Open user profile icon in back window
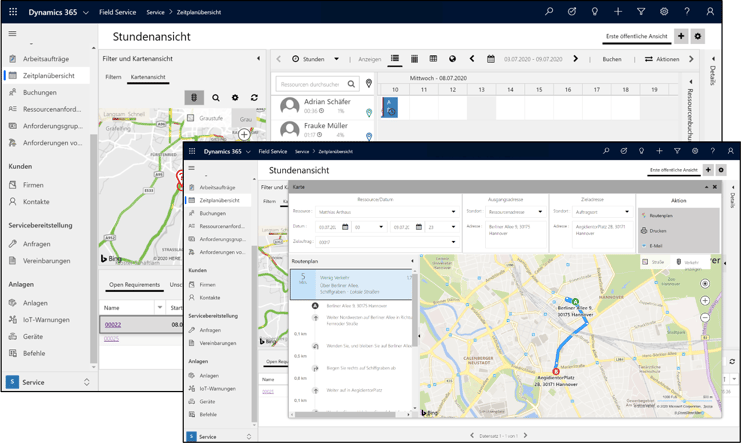The image size is (750, 448). click(710, 11)
